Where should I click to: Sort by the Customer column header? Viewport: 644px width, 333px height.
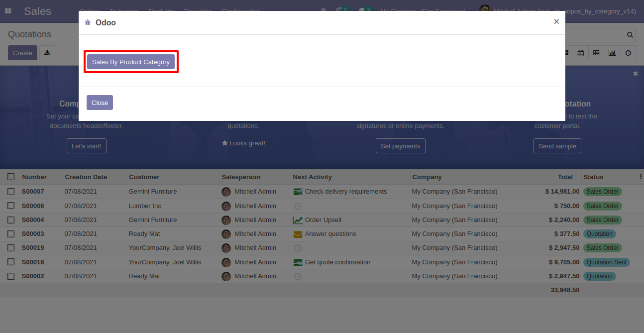pos(144,177)
